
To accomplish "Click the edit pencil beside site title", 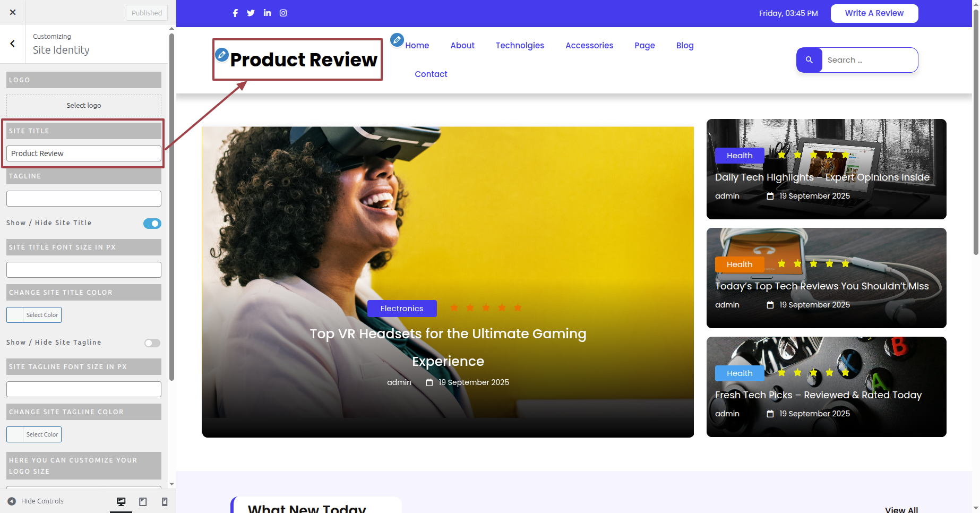I will [222, 54].
